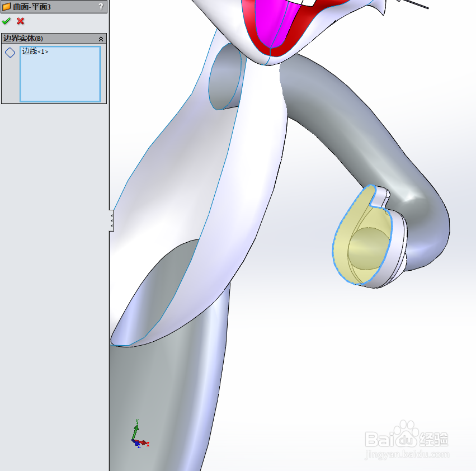
Task: Click the boundary entities selection box
Action: click(60, 74)
